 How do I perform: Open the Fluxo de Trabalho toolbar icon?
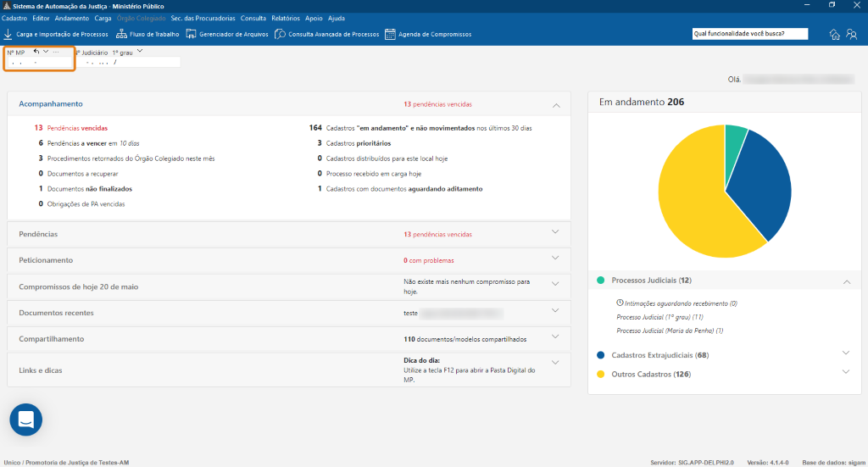pyautogui.click(x=122, y=35)
